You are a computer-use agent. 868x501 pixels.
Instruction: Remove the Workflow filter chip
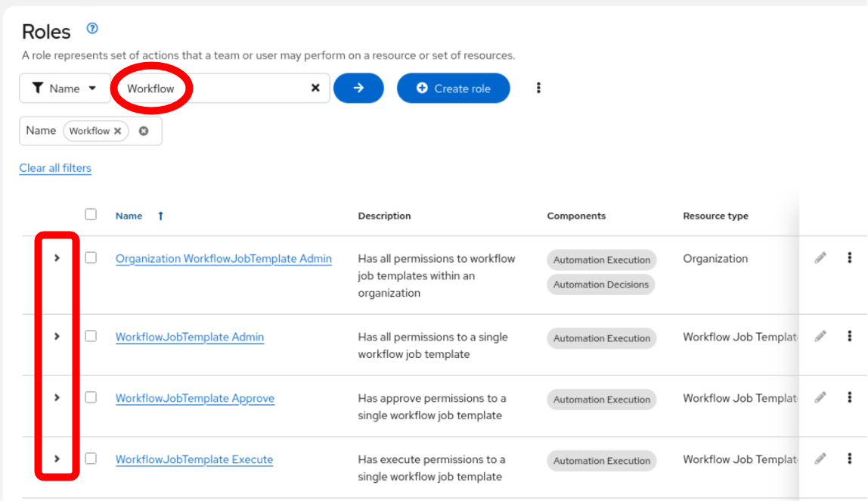tap(117, 132)
